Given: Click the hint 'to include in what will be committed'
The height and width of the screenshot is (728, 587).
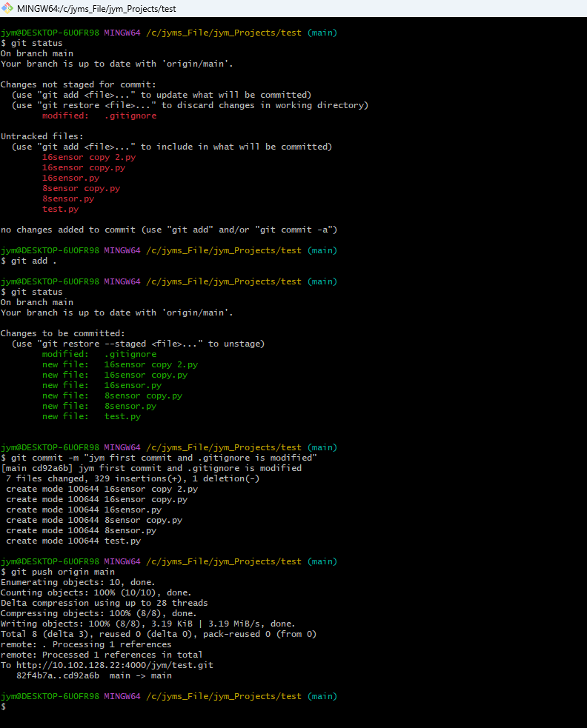Looking at the screenshot, I should click(x=236, y=147).
